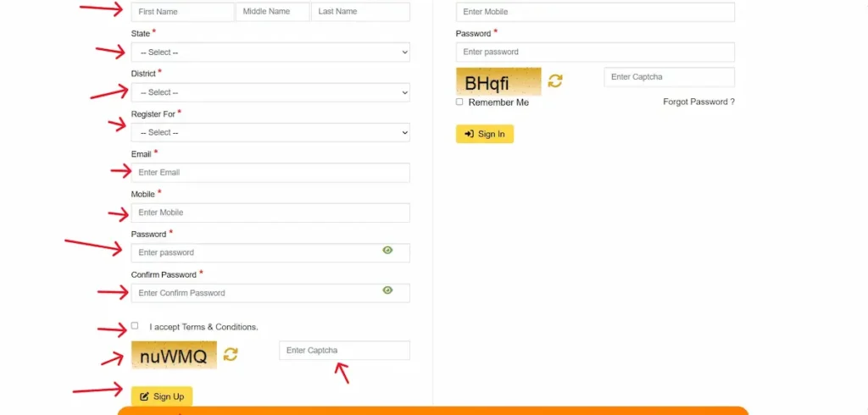Expand the District select list
This screenshot has height=415, width=868.
(270, 92)
